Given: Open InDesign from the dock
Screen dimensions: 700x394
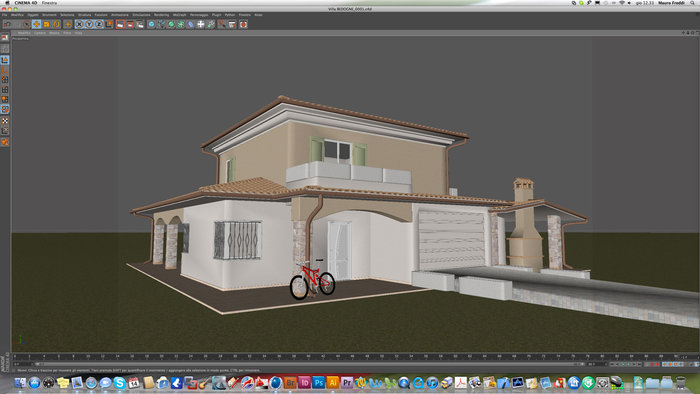Looking at the screenshot, I should [x=304, y=382].
